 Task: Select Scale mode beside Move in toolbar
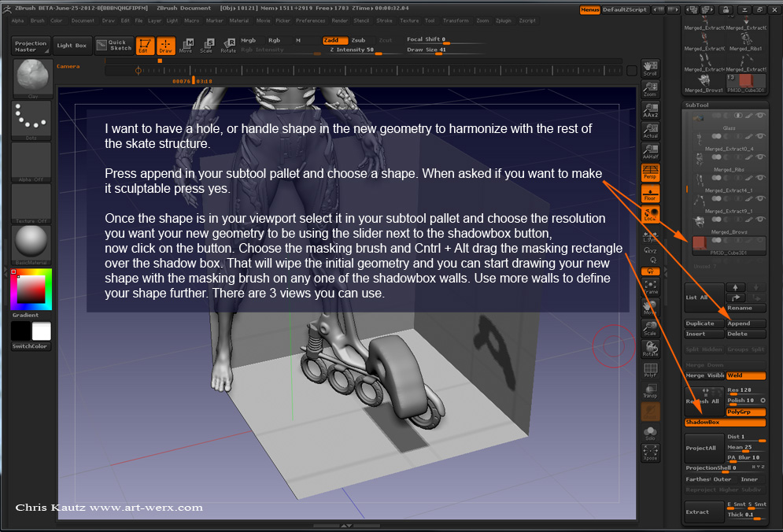click(207, 46)
